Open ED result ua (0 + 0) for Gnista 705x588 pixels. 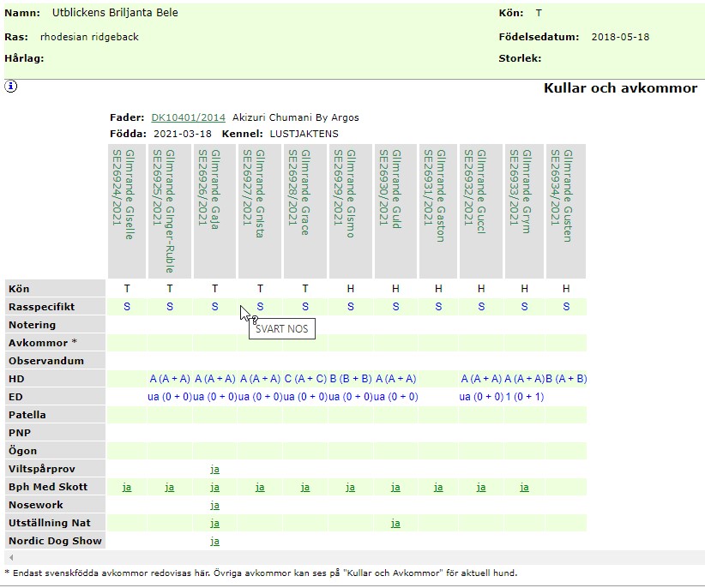coord(261,397)
